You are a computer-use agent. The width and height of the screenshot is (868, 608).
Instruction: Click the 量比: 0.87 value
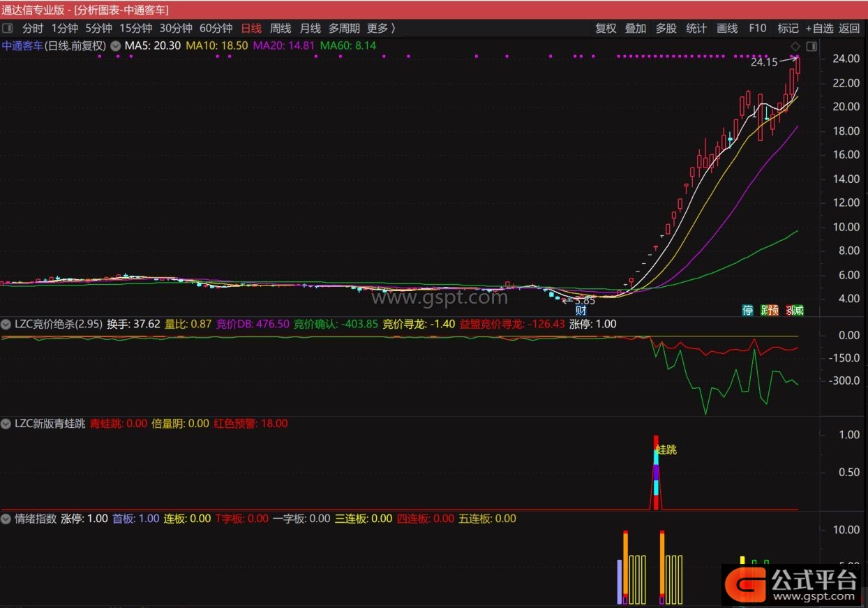[188, 325]
